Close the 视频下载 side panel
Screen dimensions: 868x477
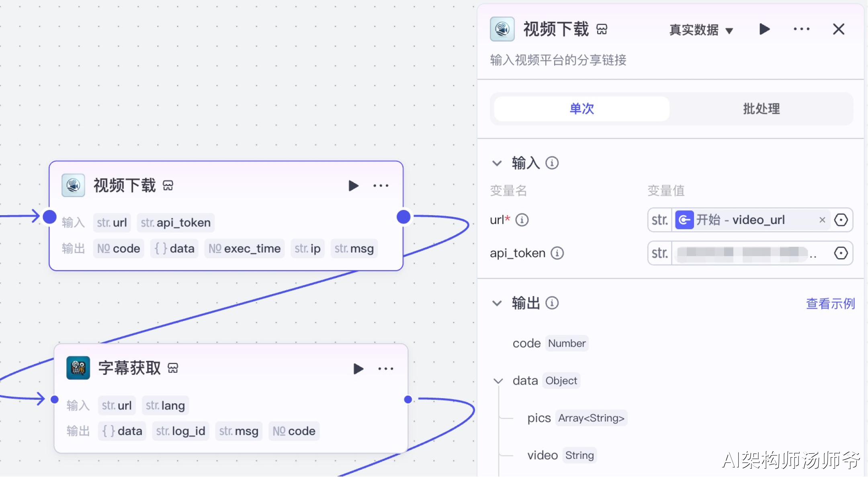(x=839, y=29)
